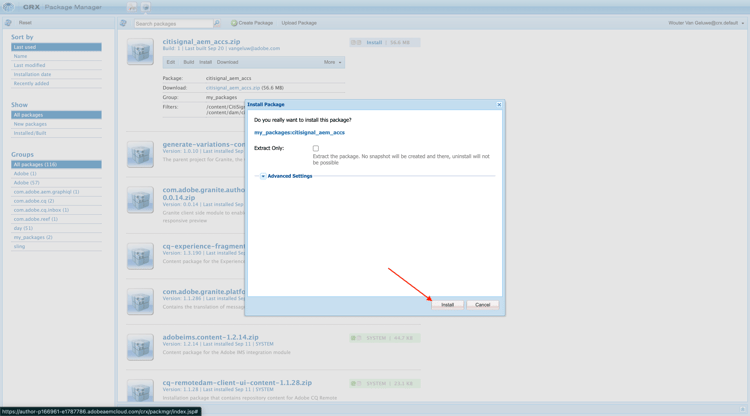
Task: Open cq-experience-fragment package title
Action: 204,246
